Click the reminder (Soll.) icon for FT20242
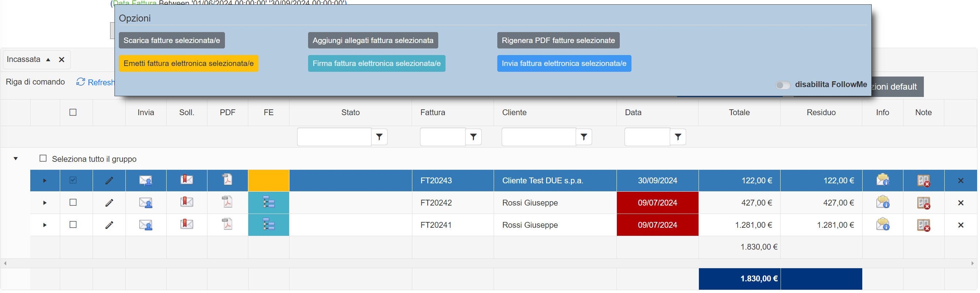 pos(186,202)
